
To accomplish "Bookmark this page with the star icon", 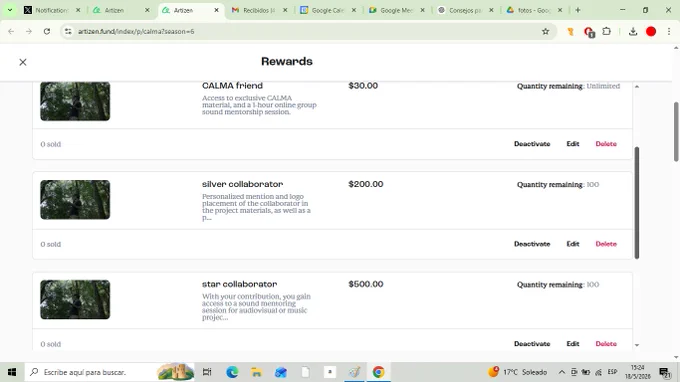I will point(546,31).
